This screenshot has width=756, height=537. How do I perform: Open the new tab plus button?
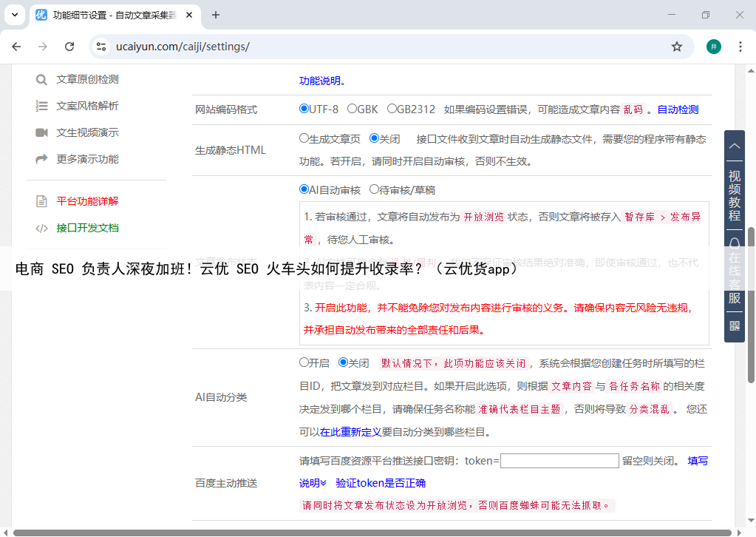(x=216, y=15)
